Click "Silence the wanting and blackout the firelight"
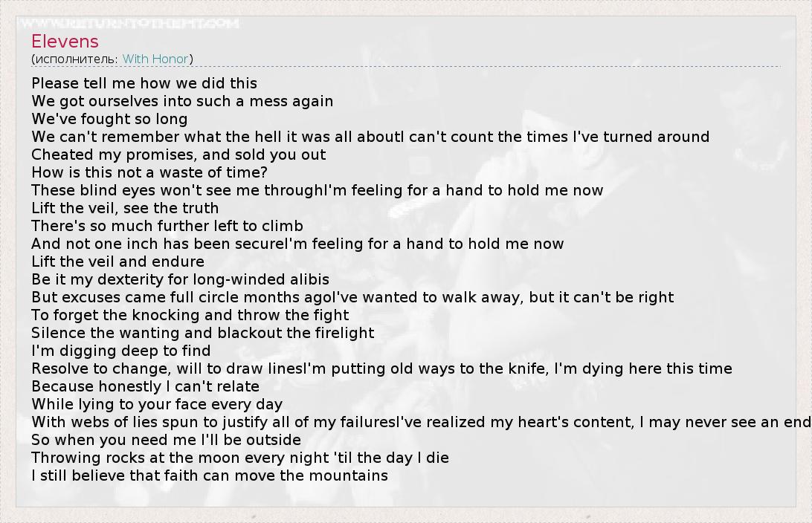Image resolution: width=812 pixels, height=523 pixels. (x=202, y=333)
